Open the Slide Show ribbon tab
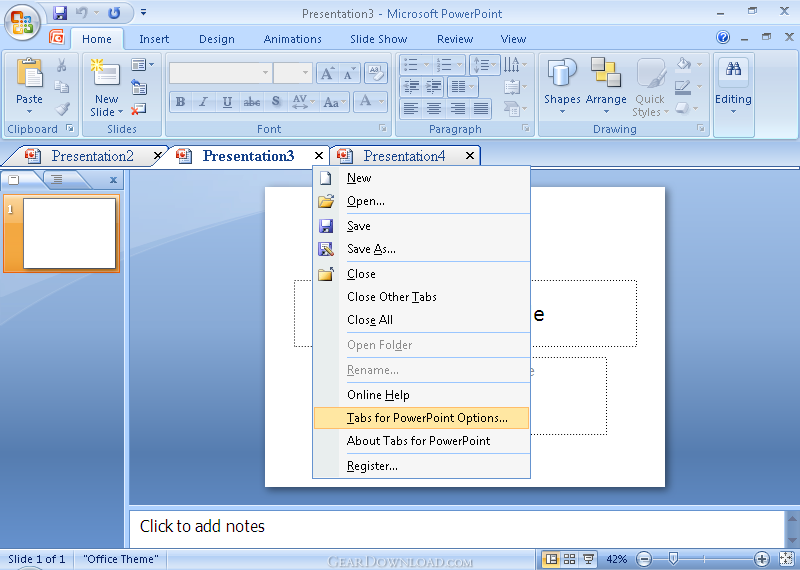 coord(379,39)
